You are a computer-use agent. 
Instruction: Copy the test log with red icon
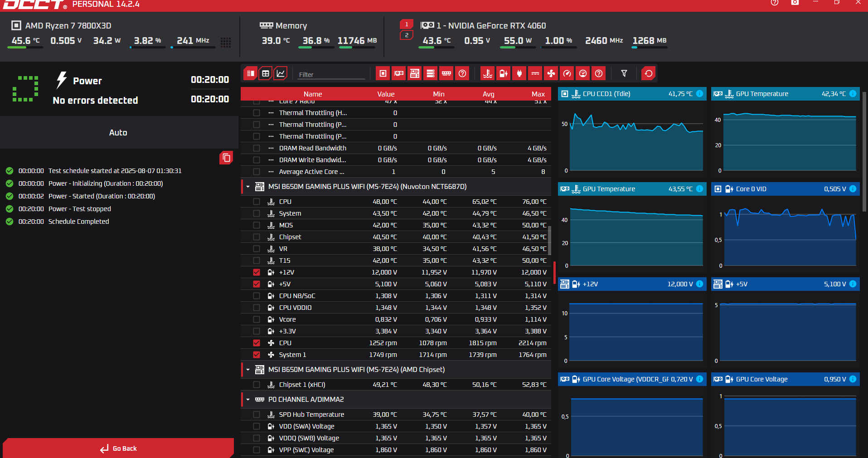pyautogui.click(x=226, y=158)
